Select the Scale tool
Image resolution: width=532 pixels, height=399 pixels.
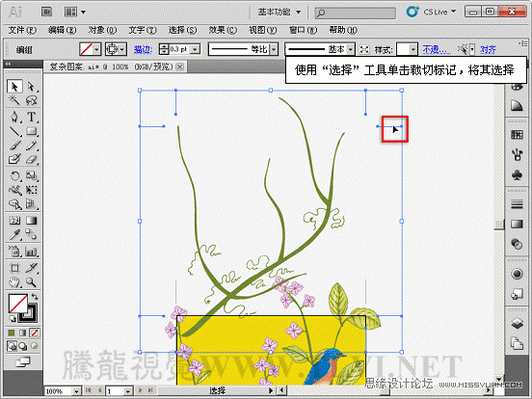31,175
